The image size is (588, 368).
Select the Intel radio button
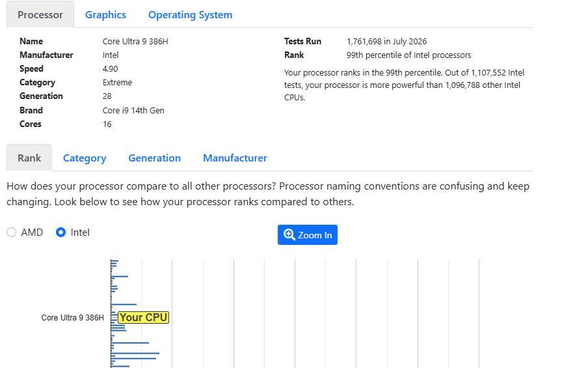(x=60, y=233)
